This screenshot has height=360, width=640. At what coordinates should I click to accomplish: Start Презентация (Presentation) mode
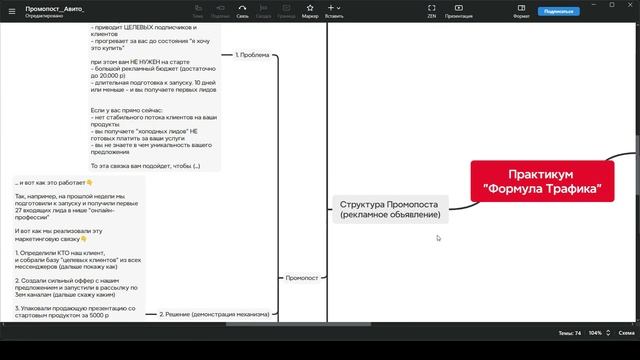coord(459,11)
